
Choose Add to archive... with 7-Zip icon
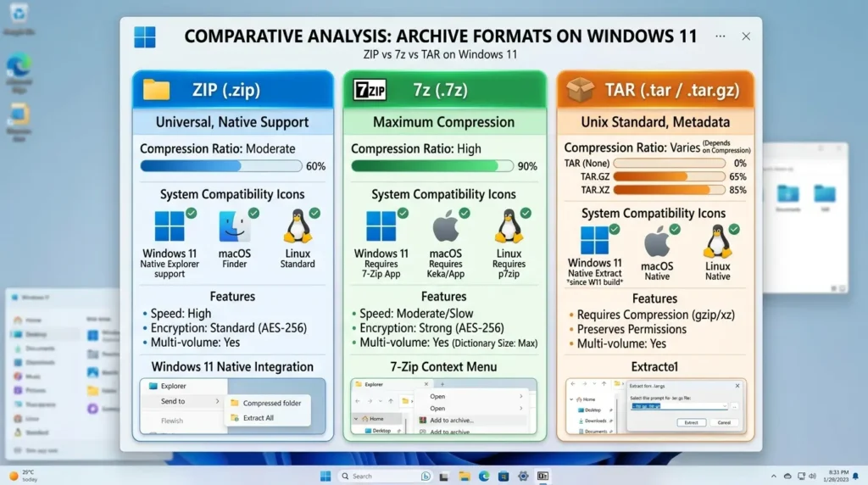point(470,421)
